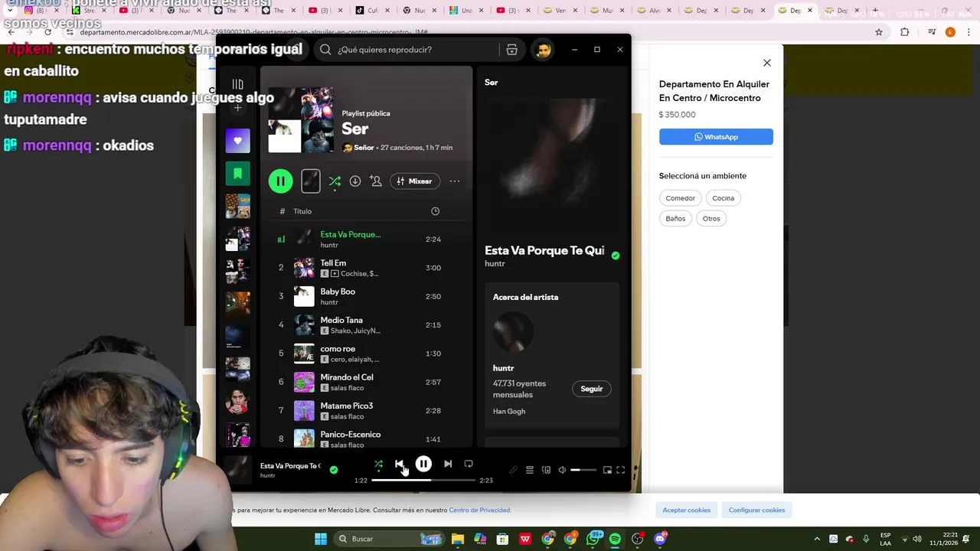Select the Comedor room filter
This screenshot has height=551, width=980.
[680, 198]
